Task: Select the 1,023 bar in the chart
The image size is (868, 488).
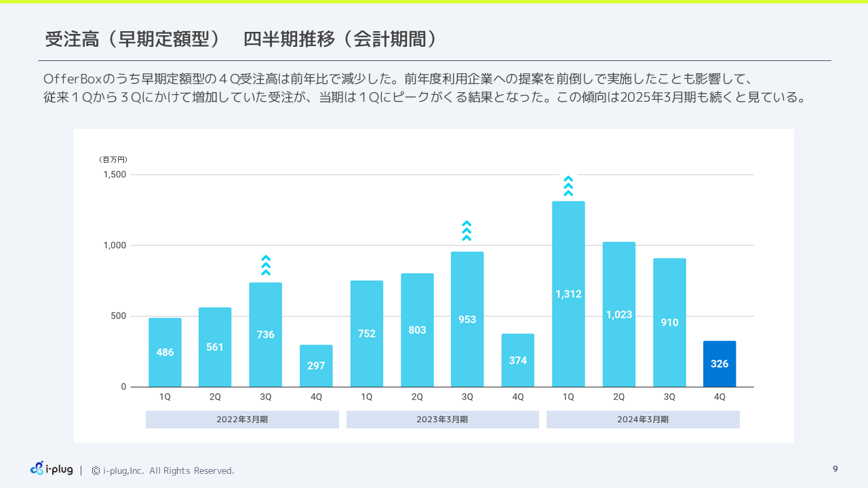Action: 618,314
